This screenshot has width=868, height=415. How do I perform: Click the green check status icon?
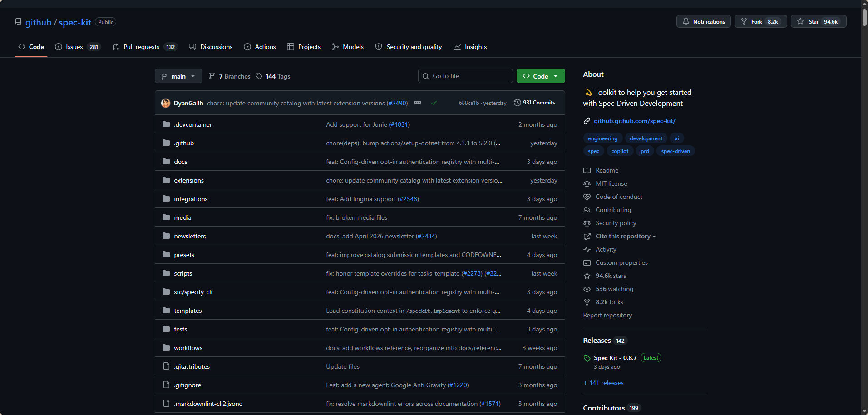[x=434, y=103]
